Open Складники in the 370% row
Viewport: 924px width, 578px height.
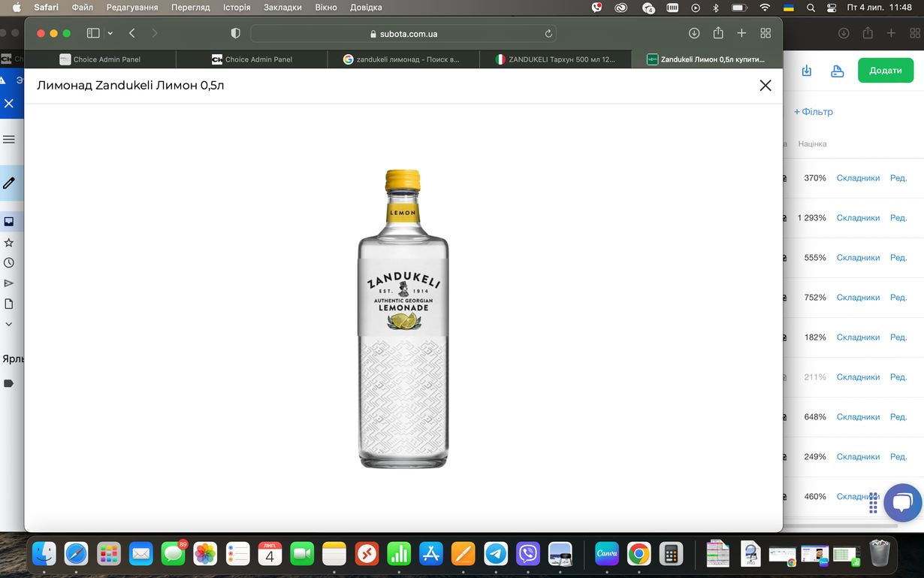pyautogui.click(x=858, y=178)
